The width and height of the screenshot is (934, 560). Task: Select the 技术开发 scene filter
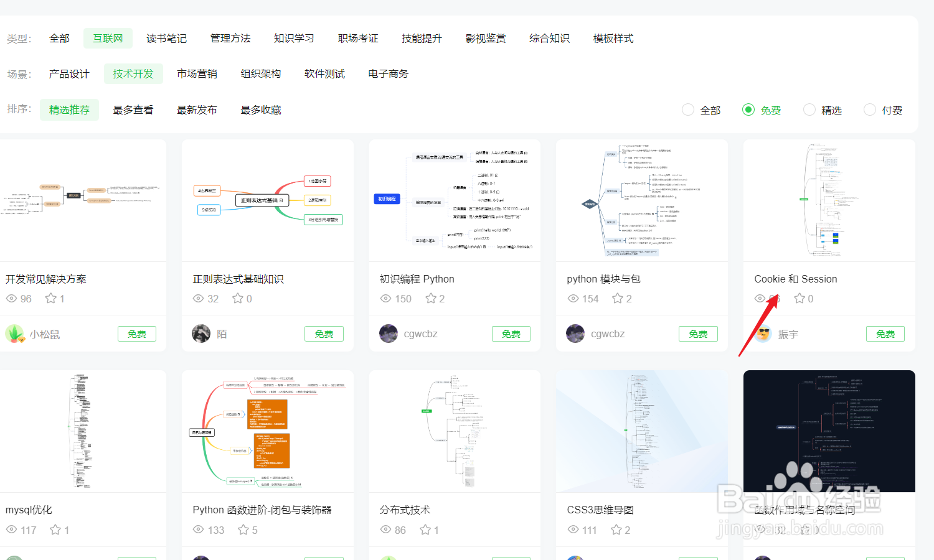tap(133, 73)
